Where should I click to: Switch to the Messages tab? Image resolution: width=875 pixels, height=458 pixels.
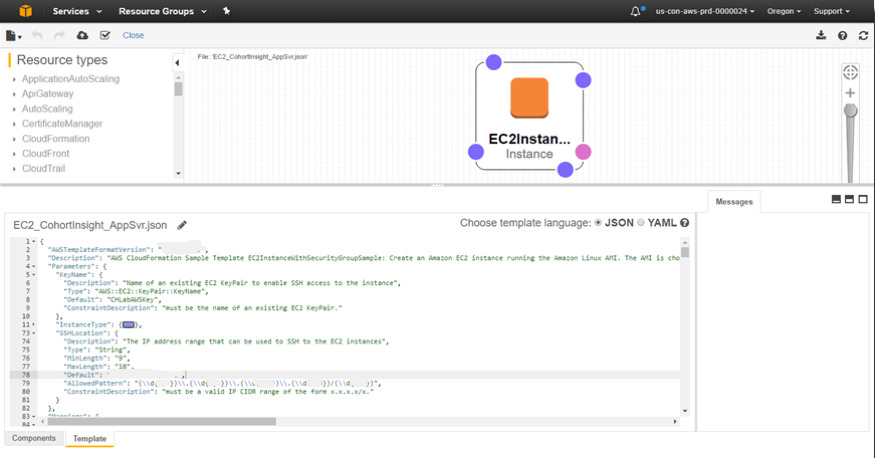(734, 202)
